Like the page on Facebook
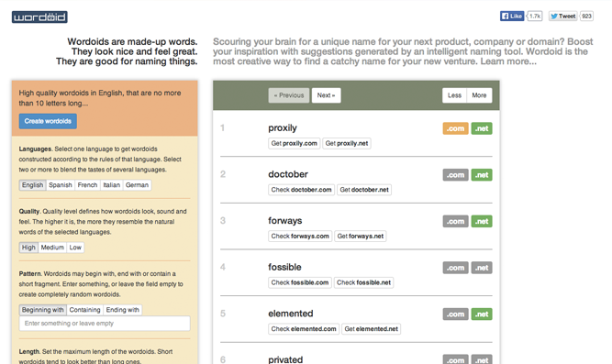The width and height of the screenshot is (612, 364). coord(512,16)
